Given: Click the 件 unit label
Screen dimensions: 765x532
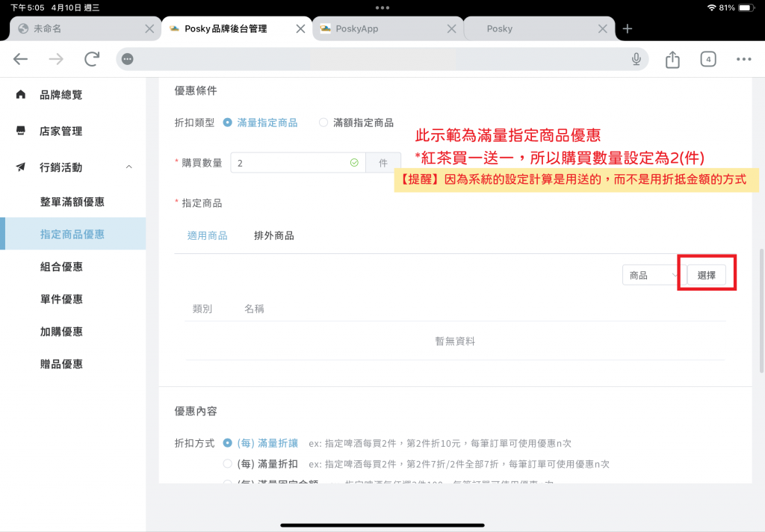Looking at the screenshot, I should pyautogui.click(x=383, y=163).
